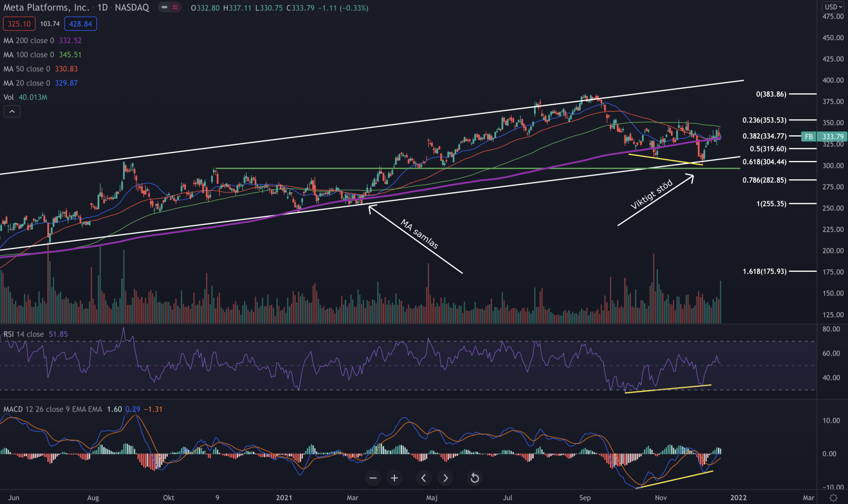Click the red wavy lines status icon
The image size is (848, 504).
(175, 7)
